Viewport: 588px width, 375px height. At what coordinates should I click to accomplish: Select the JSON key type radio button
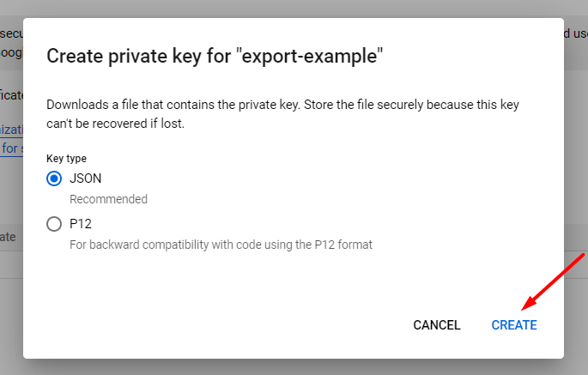[x=54, y=178]
